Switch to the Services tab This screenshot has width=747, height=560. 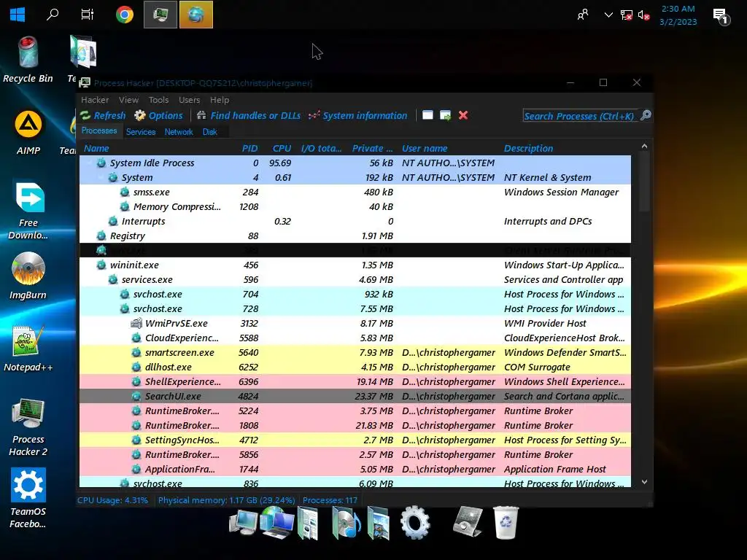point(141,132)
